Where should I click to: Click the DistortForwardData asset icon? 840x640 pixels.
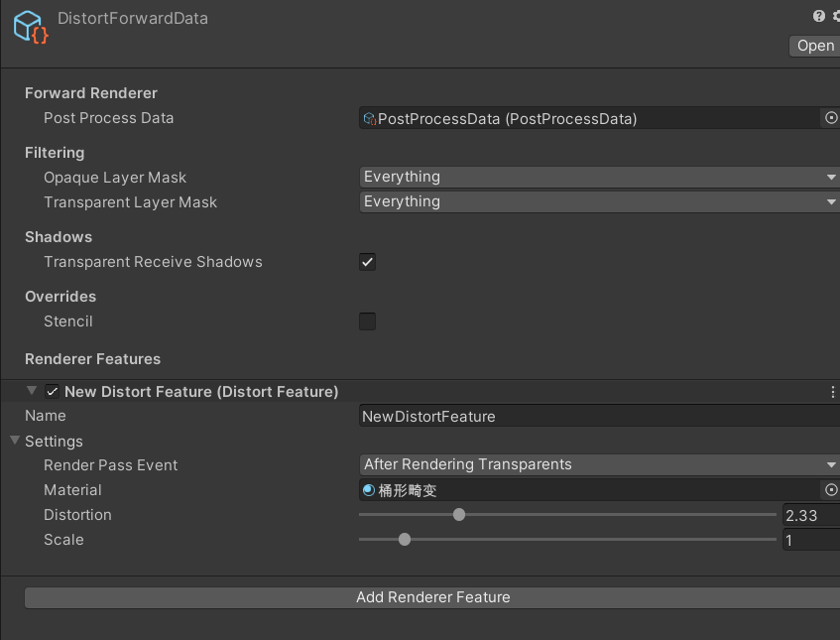tap(31, 27)
